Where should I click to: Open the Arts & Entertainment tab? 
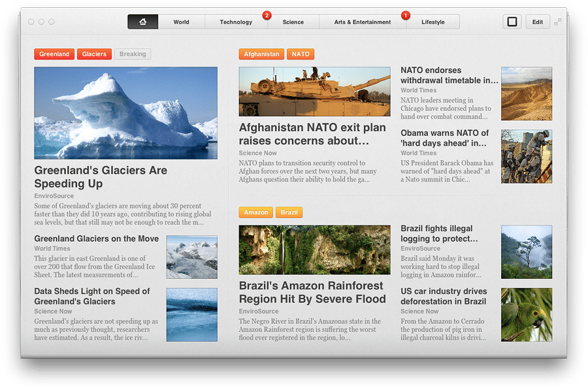pyautogui.click(x=362, y=22)
